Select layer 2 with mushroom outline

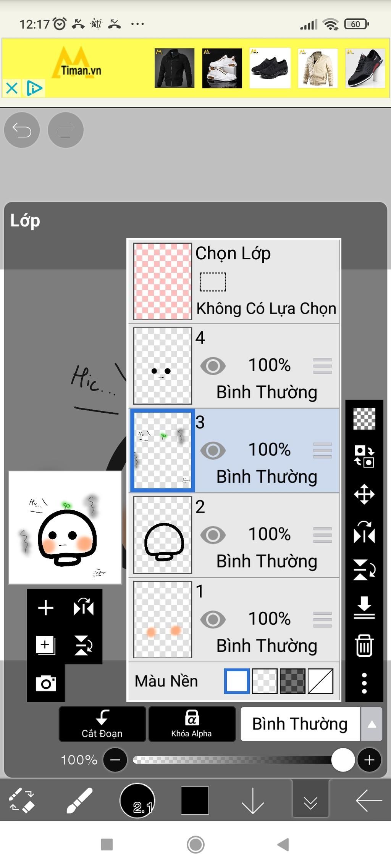pos(234,535)
